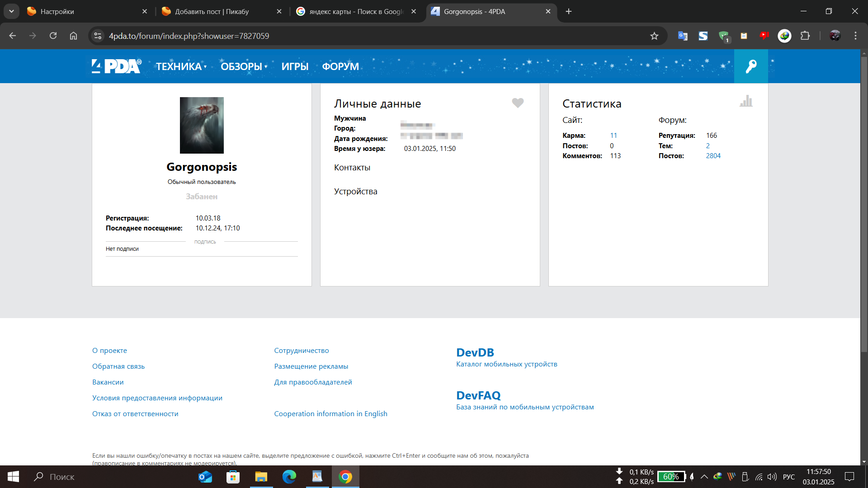Click the key login icon
Image resolution: width=868 pixels, height=488 pixels.
pyautogui.click(x=751, y=66)
